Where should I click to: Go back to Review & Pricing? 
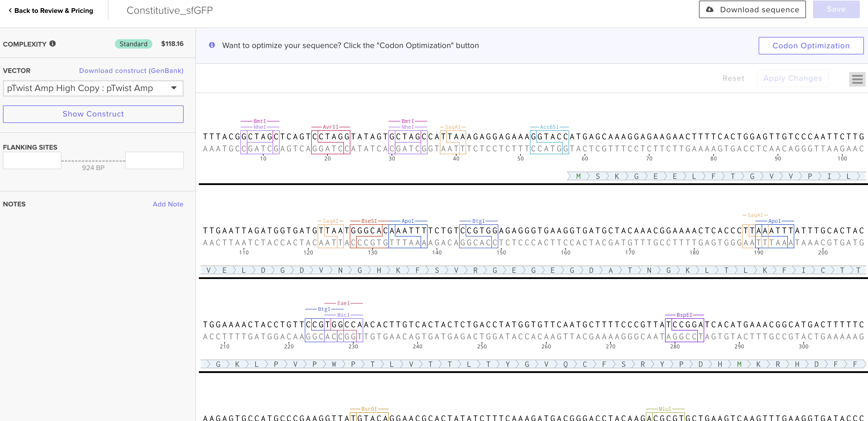pos(53,11)
